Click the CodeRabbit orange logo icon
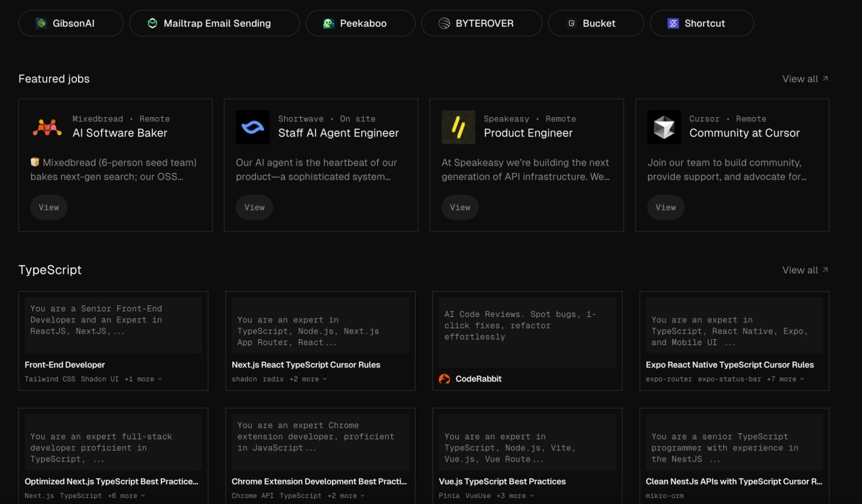 click(x=444, y=379)
